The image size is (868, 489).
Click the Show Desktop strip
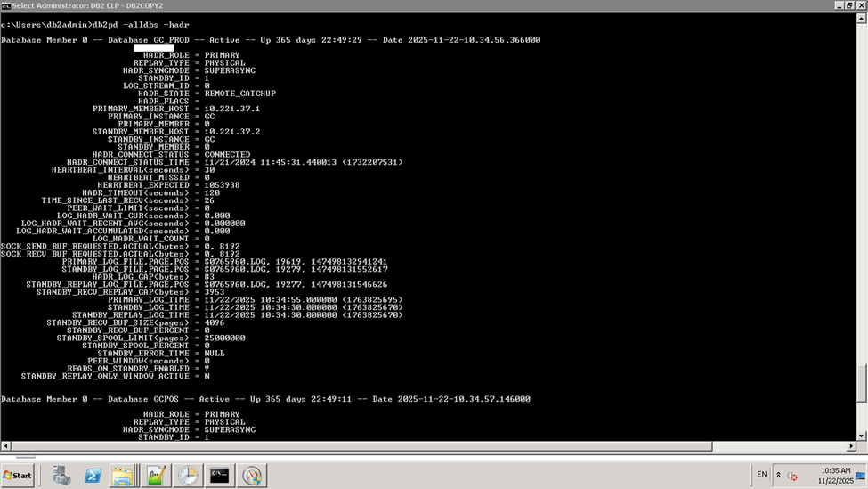[x=864, y=475]
